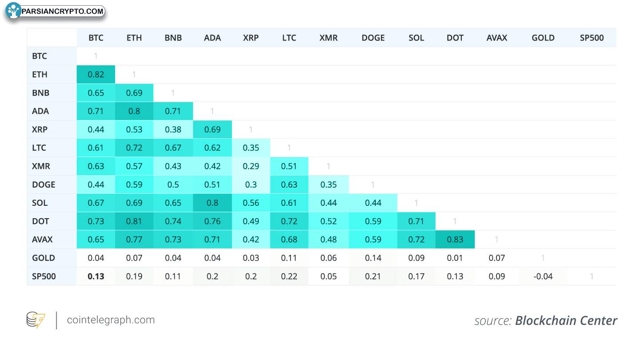Pick the 0.09 SP500–AVAX correlation cell
This screenshot has height=356, width=644.
[497, 276]
